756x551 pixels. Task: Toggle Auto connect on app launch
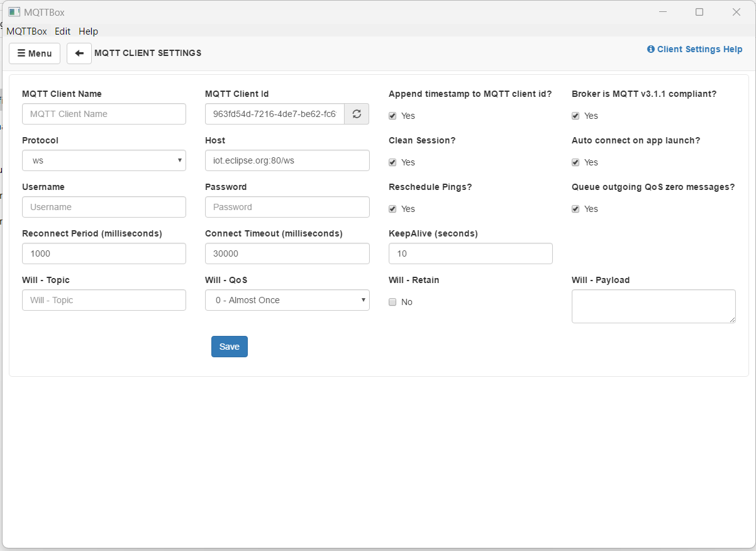coord(575,162)
